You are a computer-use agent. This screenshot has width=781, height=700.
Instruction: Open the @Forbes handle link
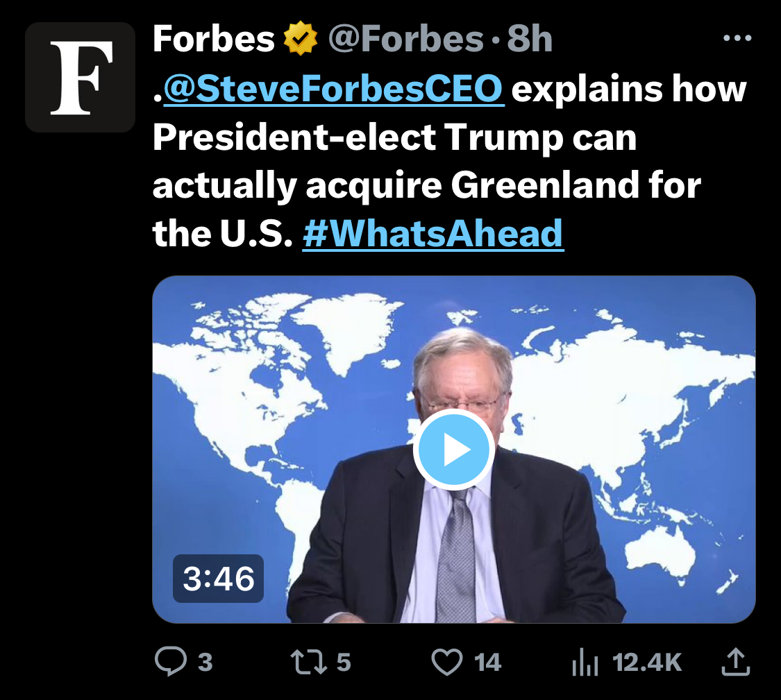pyautogui.click(x=405, y=40)
